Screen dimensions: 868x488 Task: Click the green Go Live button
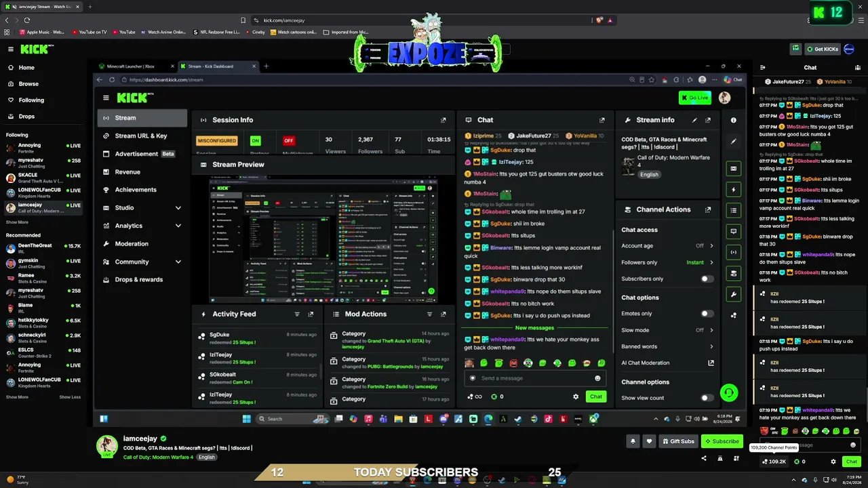point(695,98)
